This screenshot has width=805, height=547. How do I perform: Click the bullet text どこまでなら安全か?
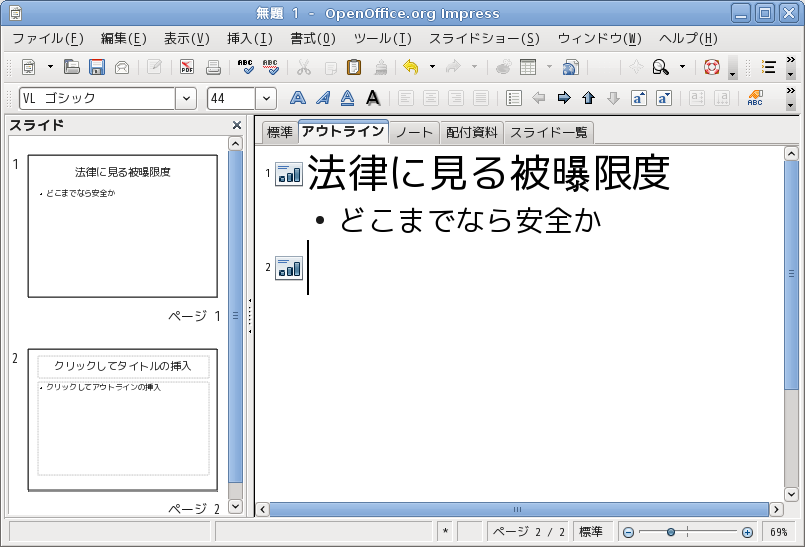click(x=470, y=220)
